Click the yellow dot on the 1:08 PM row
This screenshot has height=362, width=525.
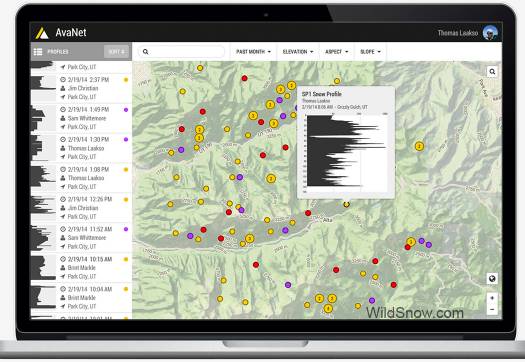click(126, 169)
